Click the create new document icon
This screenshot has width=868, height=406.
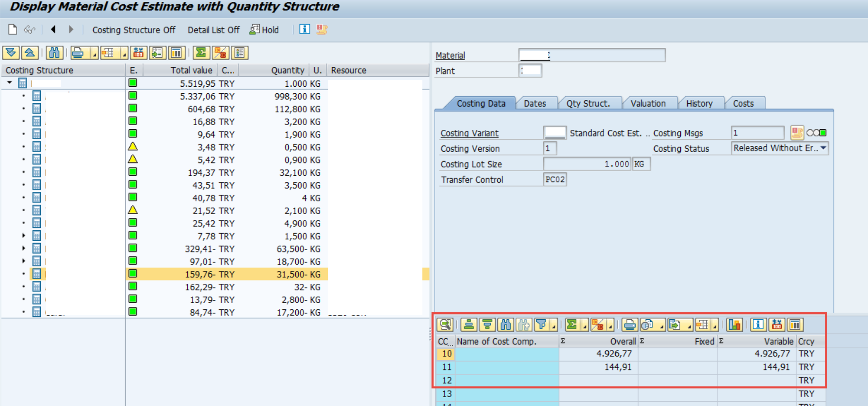pos(13,29)
